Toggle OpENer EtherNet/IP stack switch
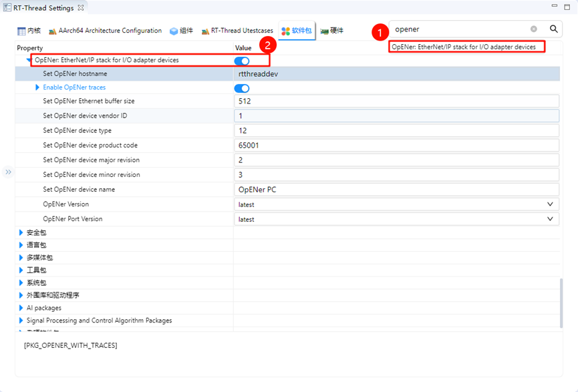The height and width of the screenshot is (392, 578). point(242,61)
